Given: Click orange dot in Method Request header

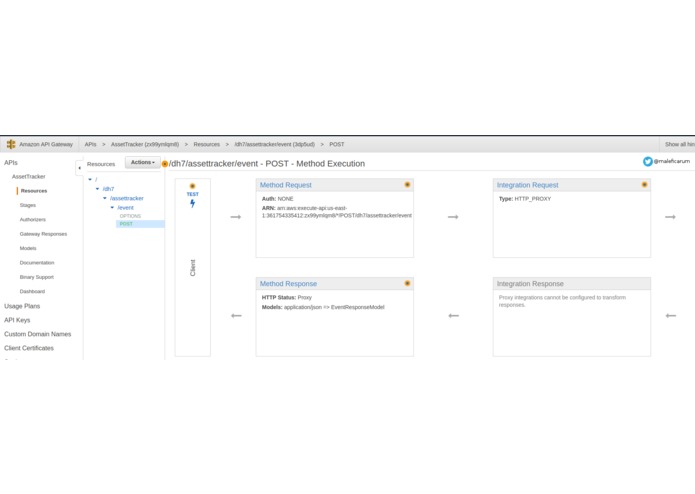Looking at the screenshot, I should tap(407, 185).
